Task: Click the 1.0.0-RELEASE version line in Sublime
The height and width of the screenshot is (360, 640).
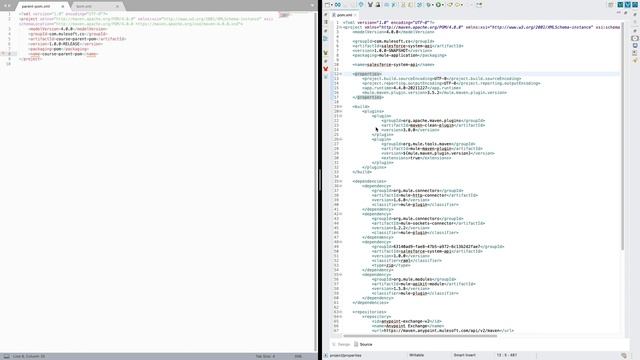Action: click(66, 44)
